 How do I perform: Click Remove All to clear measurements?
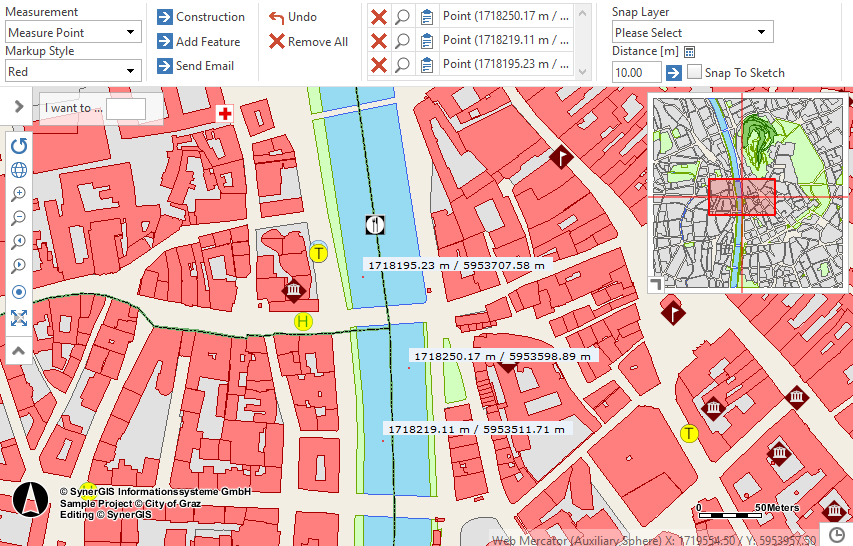coord(308,42)
